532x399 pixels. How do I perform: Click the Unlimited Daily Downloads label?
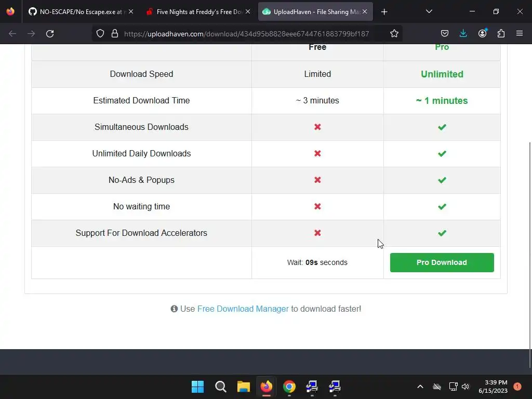click(x=141, y=153)
